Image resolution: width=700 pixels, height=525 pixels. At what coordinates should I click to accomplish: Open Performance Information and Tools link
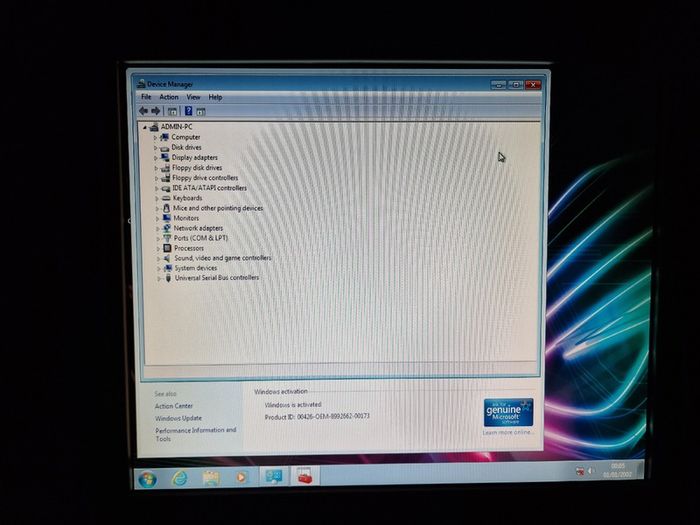point(196,434)
